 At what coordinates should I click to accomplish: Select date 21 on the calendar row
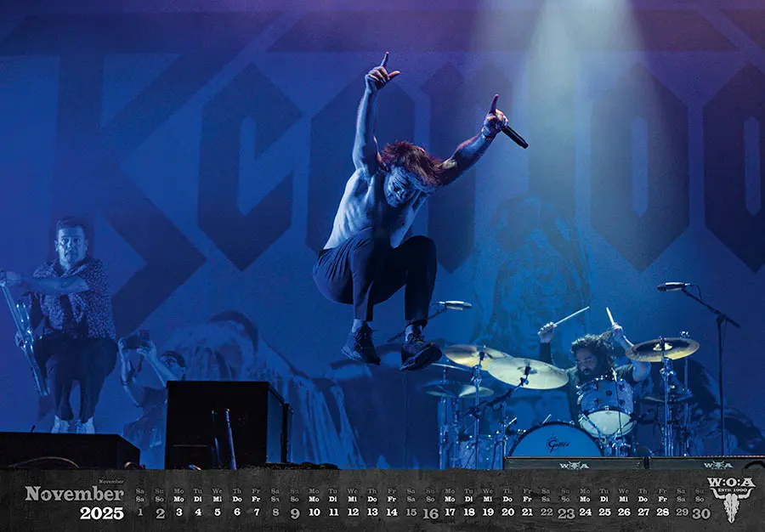tap(527, 512)
